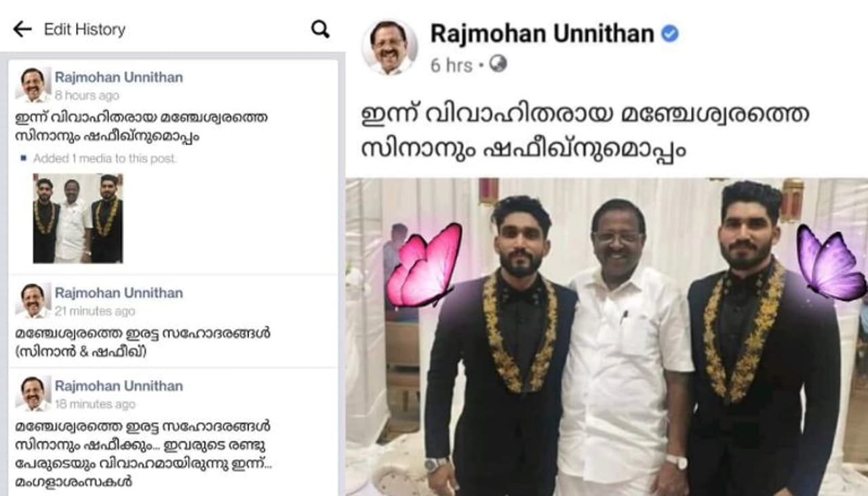Open the attached photo thumbnail in first edit

point(78,218)
